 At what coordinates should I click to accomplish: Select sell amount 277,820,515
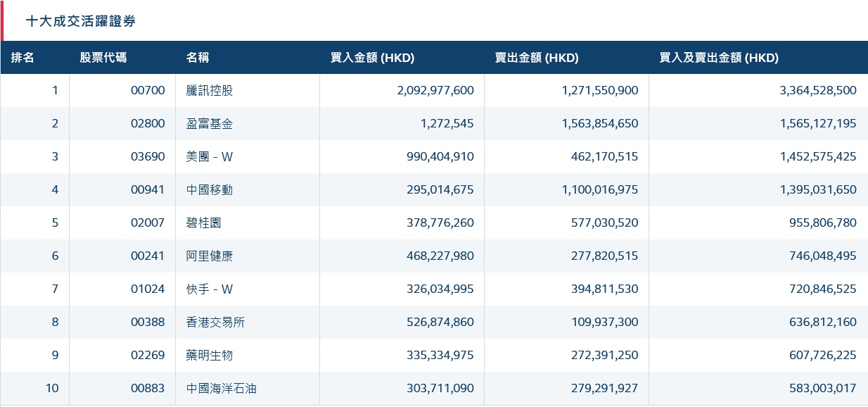click(605, 256)
